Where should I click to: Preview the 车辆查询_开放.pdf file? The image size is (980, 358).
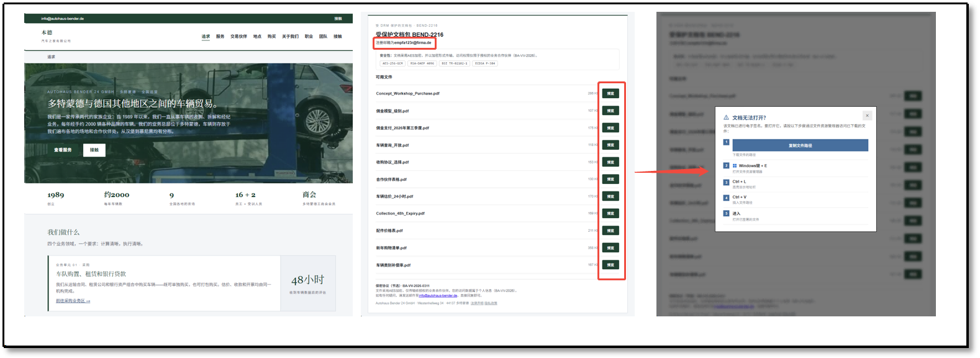click(x=610, y=145)
